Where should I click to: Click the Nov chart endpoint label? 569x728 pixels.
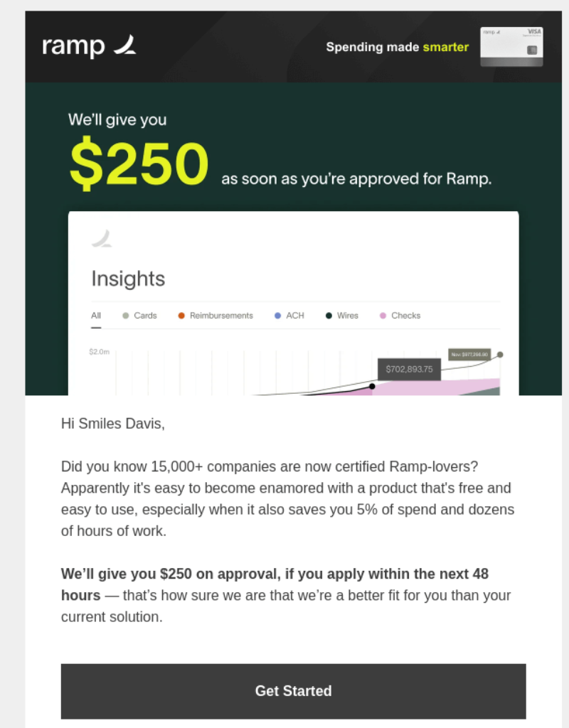(469, 354)
